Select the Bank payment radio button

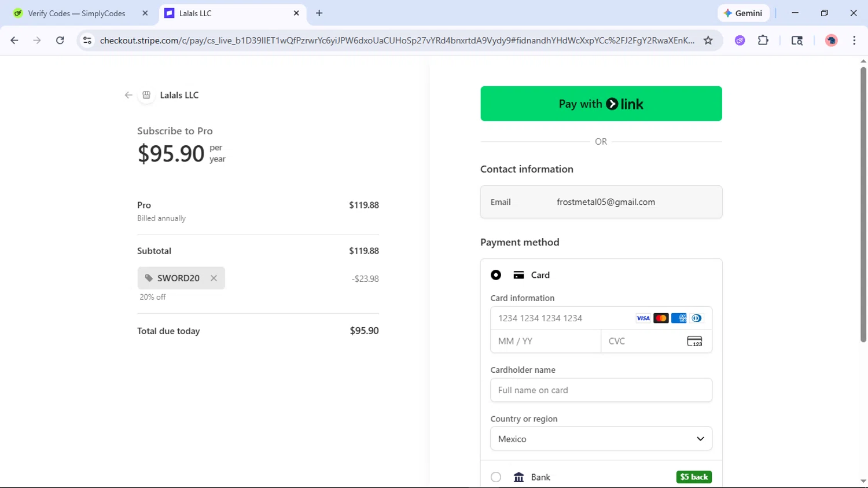[x=496, y=477]
